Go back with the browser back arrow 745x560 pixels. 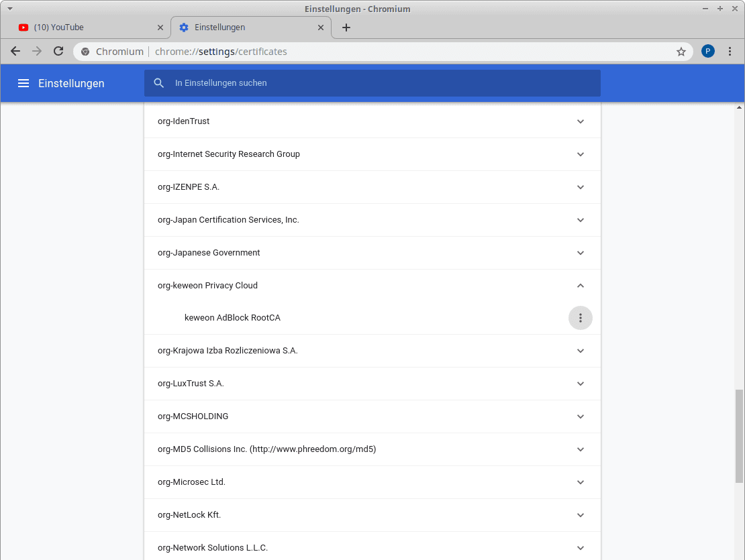[15, 51]
